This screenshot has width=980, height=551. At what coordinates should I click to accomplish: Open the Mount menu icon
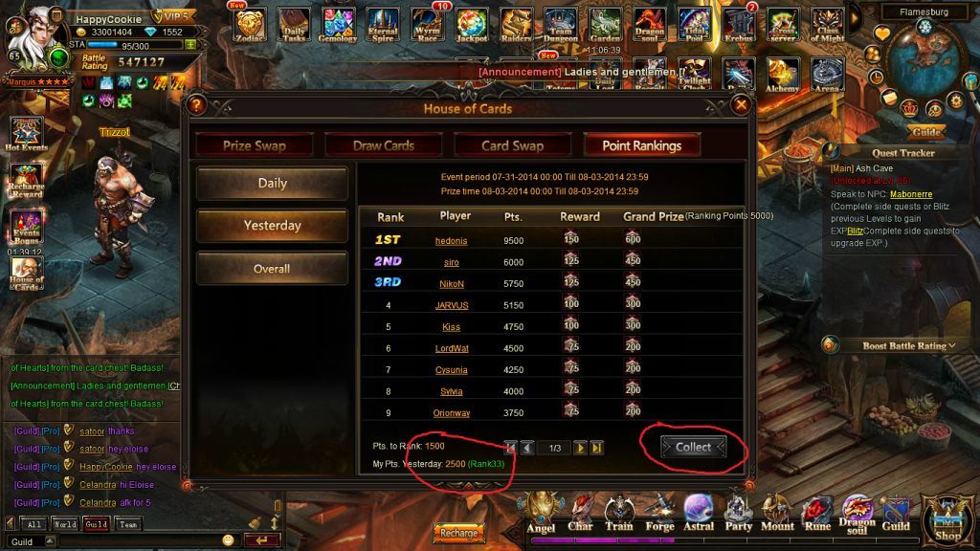tap(777, 513)
